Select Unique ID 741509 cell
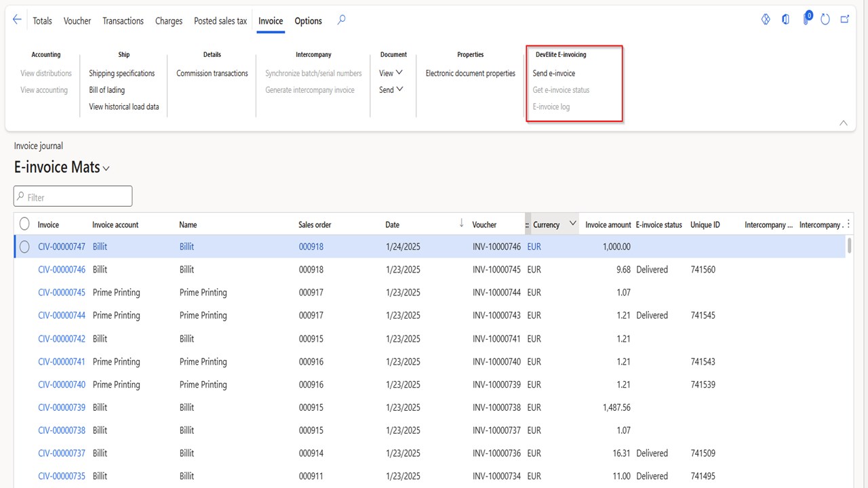The width and height of the screenshot is (868, 488). tap(703, 453)
